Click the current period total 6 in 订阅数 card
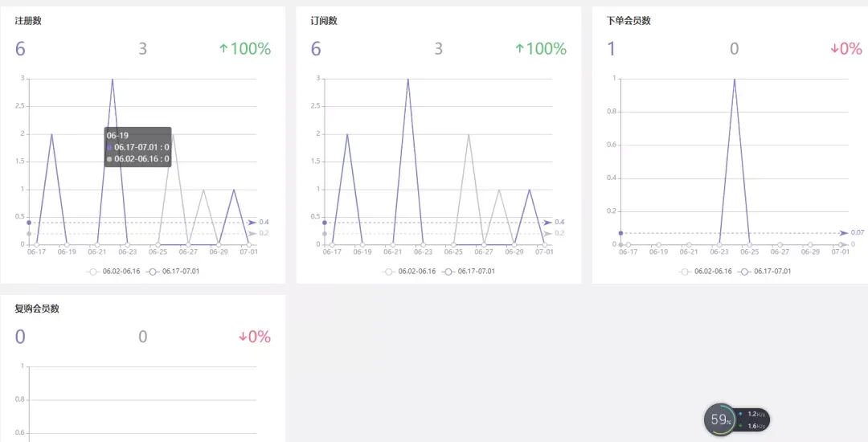868x442 pixels. pos(316,49)
